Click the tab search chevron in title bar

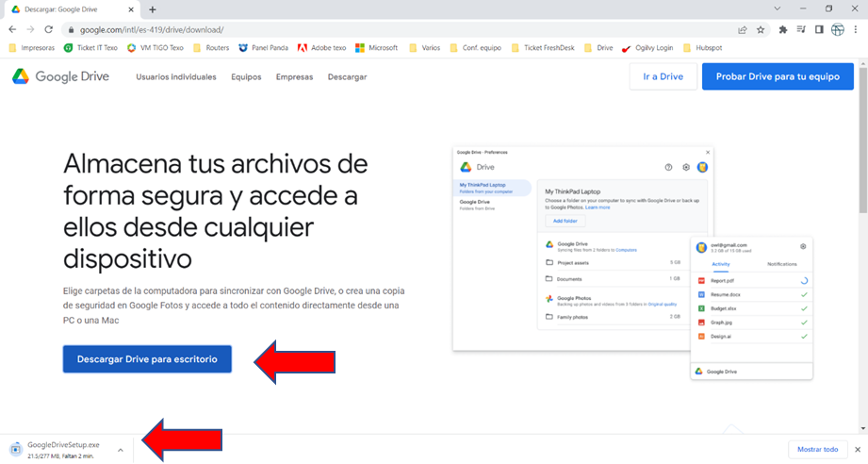pyautogui.click(x=778, y=8)
